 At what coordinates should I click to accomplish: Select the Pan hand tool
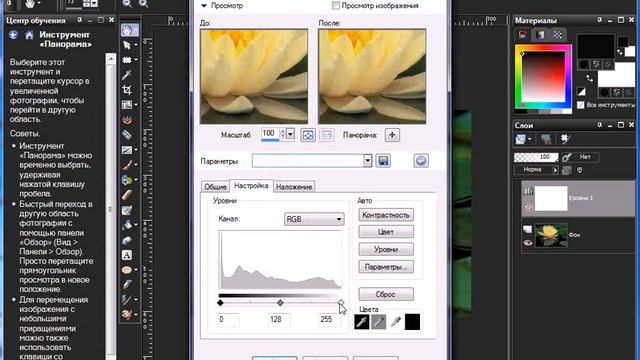pos(127,30)
